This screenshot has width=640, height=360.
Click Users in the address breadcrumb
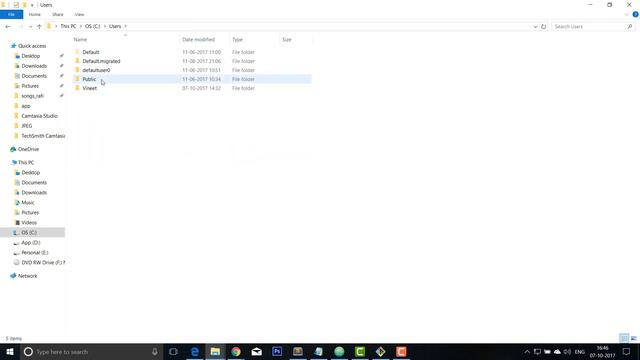click(x=115, y=26)
